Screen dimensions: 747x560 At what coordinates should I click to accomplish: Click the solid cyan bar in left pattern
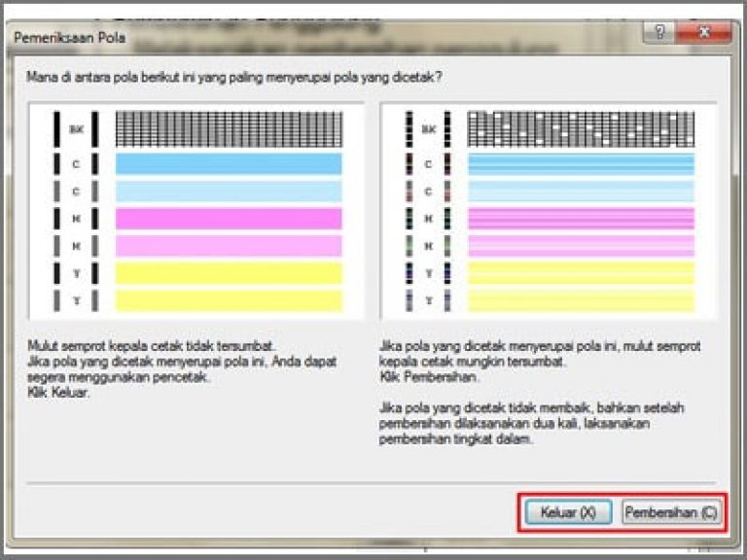click(x=229, y=163)
